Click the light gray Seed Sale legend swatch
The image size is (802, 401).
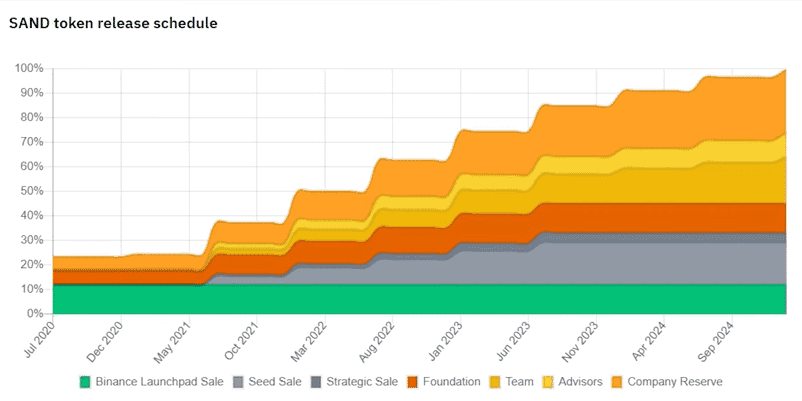click(x=240, y=381)
